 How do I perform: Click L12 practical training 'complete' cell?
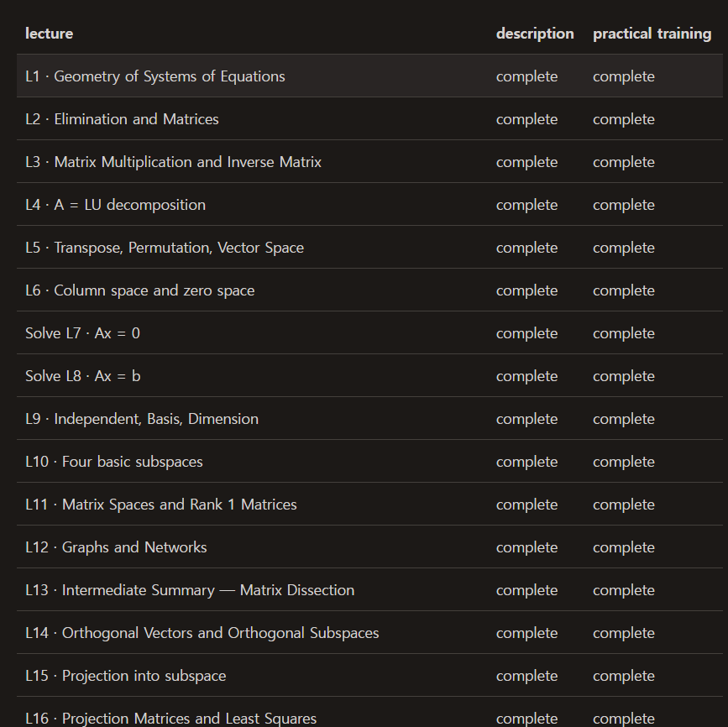[x=624, y=547]
